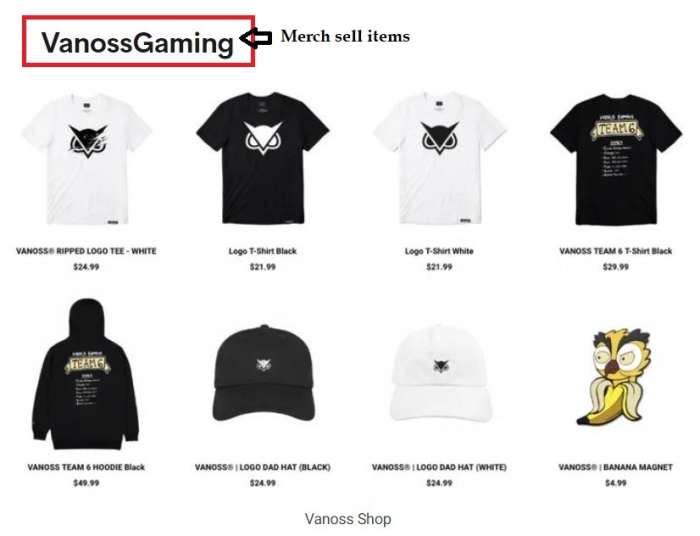Click the $49.99 hoodie price

(x=86, y=483)
